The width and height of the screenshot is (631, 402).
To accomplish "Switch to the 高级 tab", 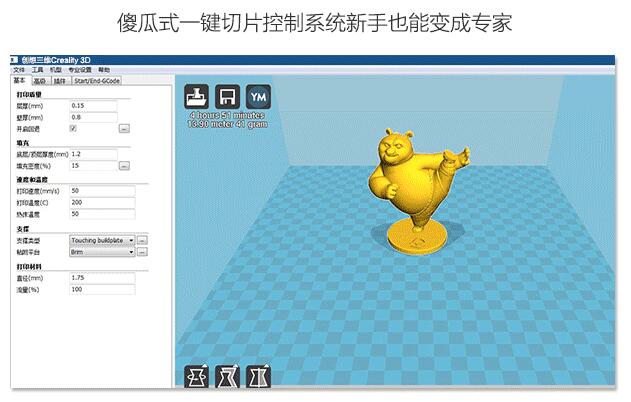I will click(x=39, y=81).
